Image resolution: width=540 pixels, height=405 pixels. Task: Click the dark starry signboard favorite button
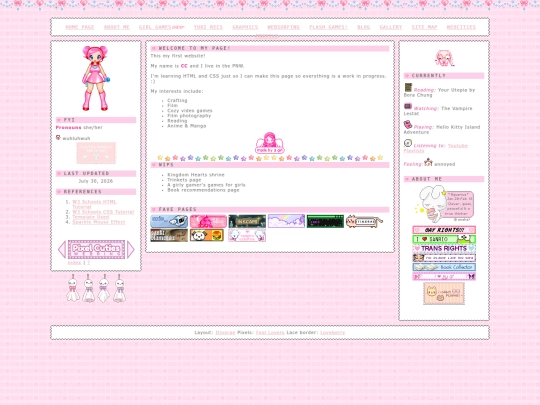[x=247, y=221]
